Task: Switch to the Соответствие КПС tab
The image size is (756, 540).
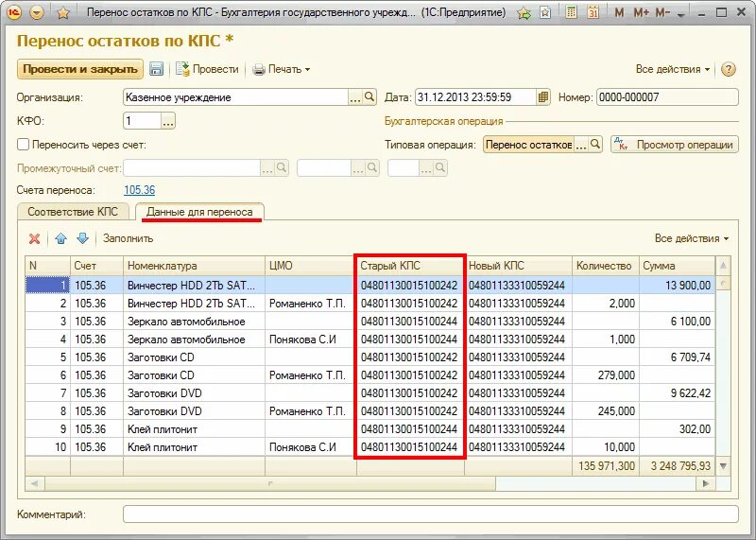Action: pyautogui.click(x=73, y=212)
